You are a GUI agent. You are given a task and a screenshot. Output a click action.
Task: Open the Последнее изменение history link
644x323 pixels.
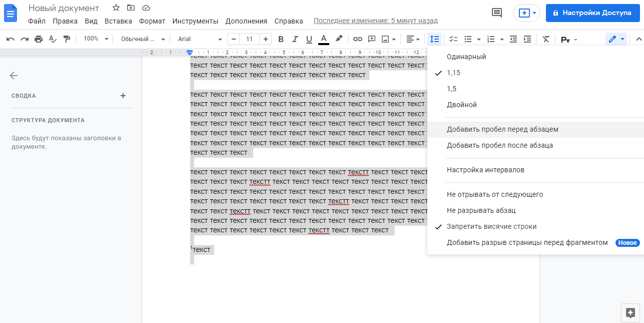(x=375, y=21)
